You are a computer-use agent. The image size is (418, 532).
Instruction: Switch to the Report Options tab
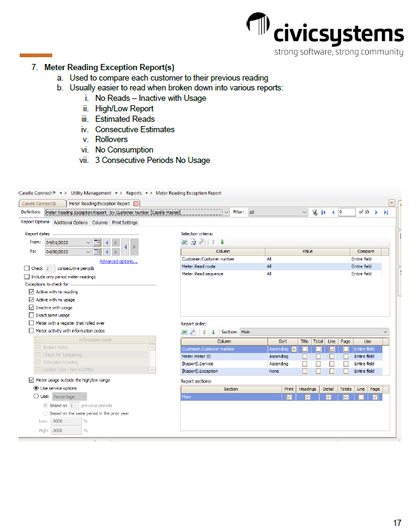(x=35, y=222)
